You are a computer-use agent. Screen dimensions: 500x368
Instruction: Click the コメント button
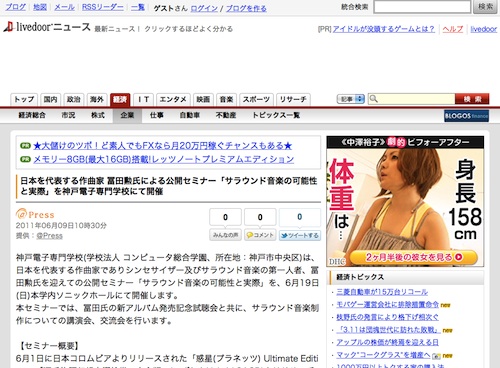[x=260, y=235]
